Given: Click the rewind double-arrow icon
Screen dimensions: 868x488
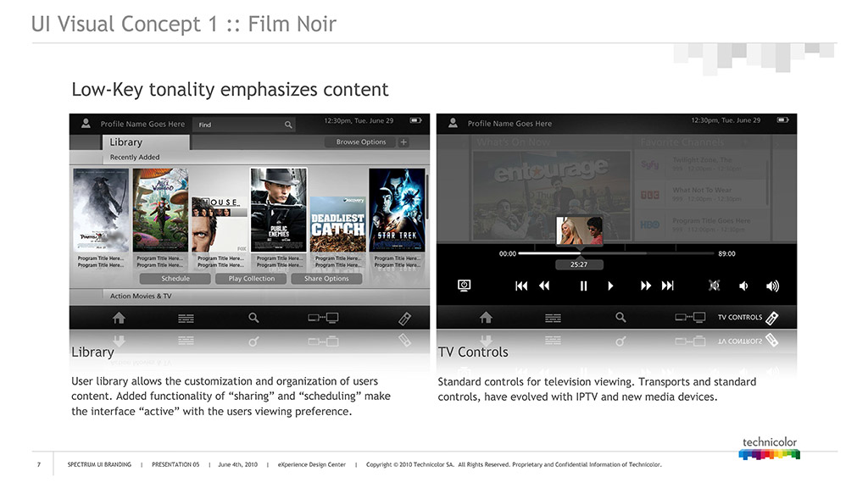Looking at the screenshot, I should [x=544, y=286].
